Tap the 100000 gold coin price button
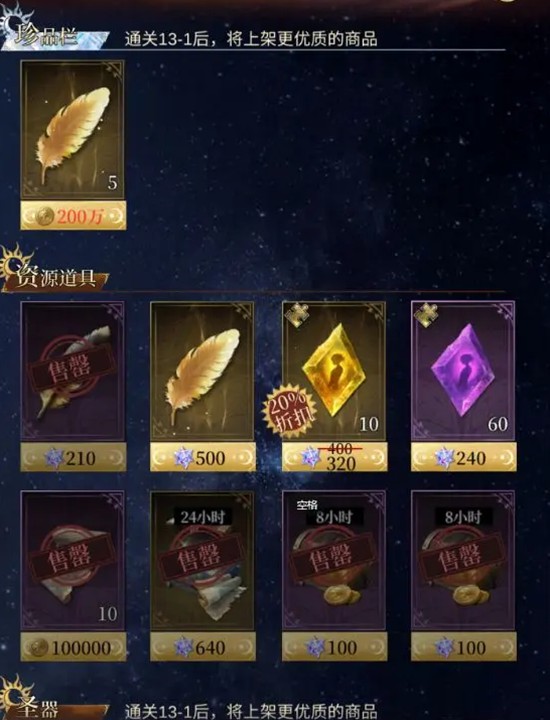The image size is (550, 720). point(73,647)
